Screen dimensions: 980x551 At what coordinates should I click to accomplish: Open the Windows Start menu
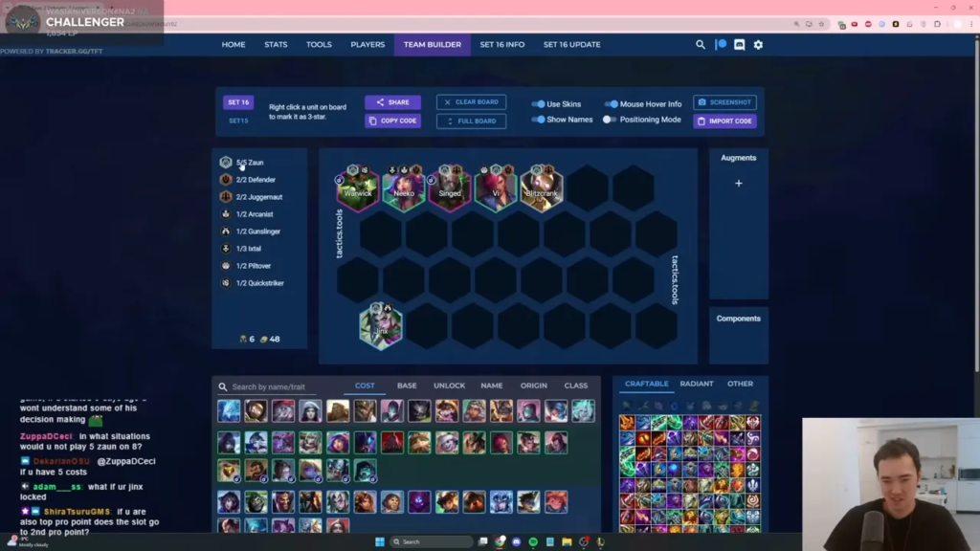[x=380, y=542]
